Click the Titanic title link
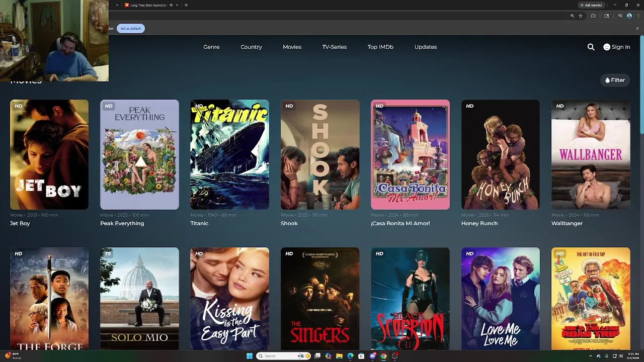 tap(199, 223)
